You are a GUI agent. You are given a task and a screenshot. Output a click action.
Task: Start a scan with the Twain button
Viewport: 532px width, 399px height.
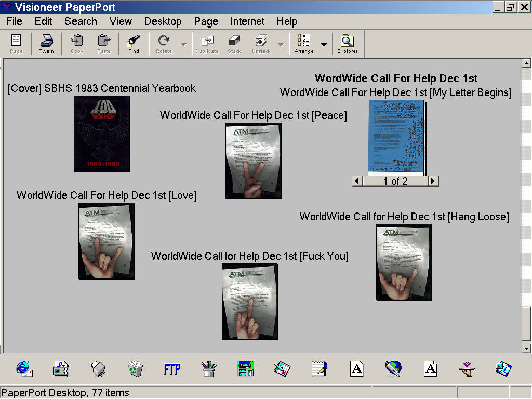[x=46, y=44]
